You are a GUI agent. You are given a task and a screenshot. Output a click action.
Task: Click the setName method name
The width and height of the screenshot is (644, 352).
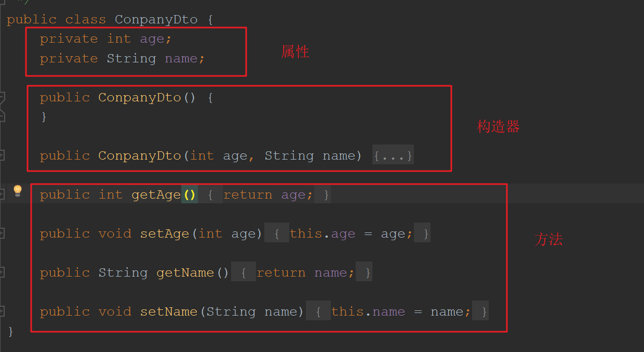[169, 311]
